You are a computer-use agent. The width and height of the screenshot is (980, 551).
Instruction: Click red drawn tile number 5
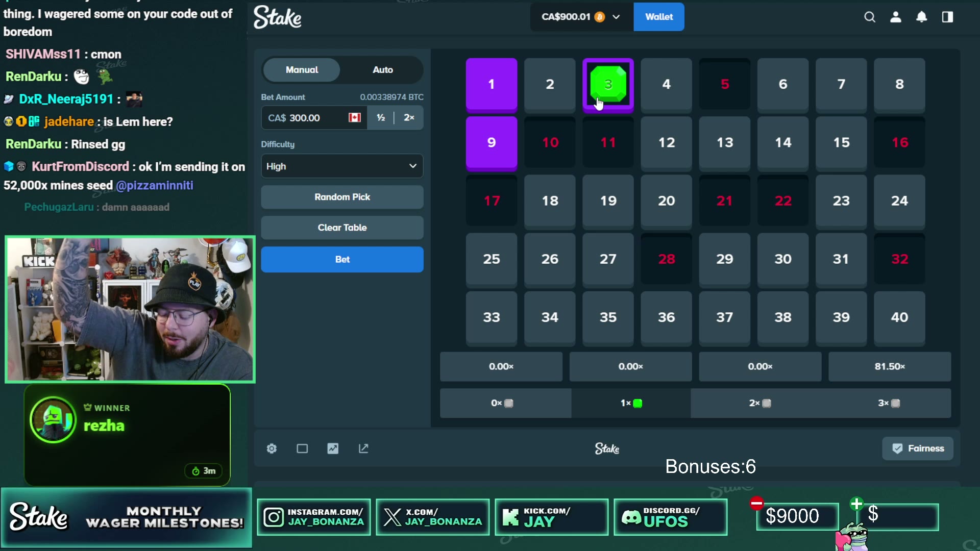[725, 84]
